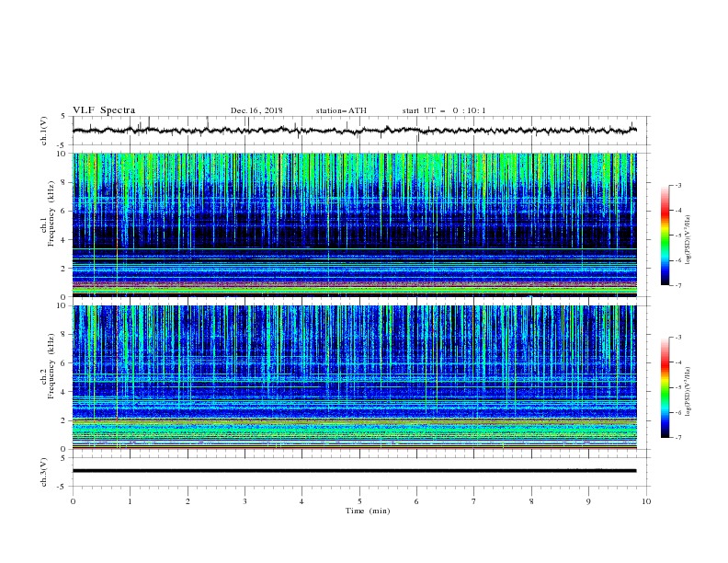This screenshot has height=563, width=728.
Task: Click the ch.2 "Frequency (kHz)" axis label
Action: point(51,366)
